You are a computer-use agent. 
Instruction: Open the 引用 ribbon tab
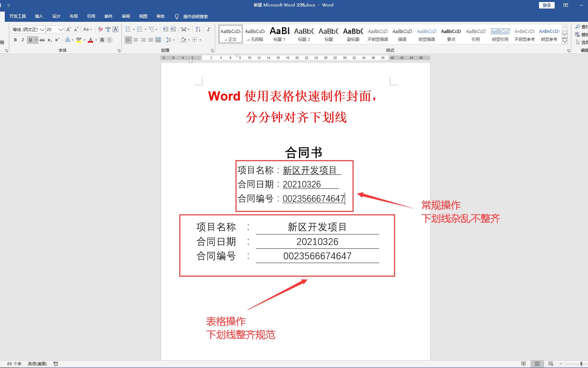pos(91,16)
